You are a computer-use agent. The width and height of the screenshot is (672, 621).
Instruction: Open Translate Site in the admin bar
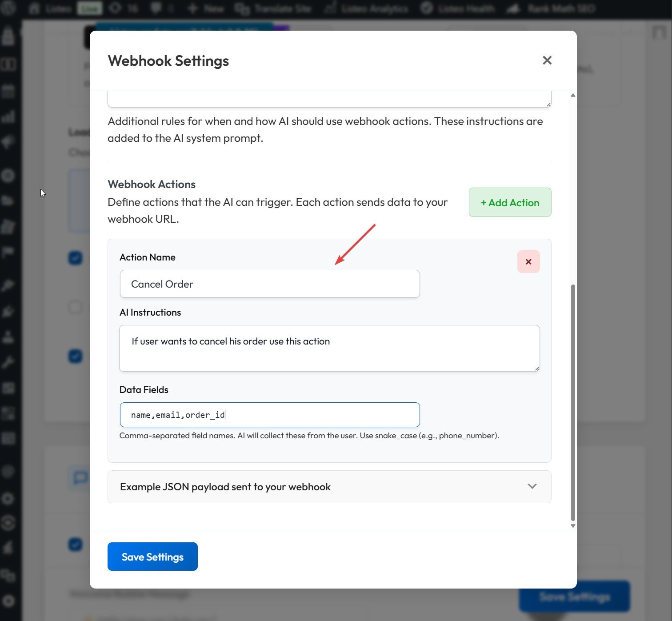(x=273, y=8)
